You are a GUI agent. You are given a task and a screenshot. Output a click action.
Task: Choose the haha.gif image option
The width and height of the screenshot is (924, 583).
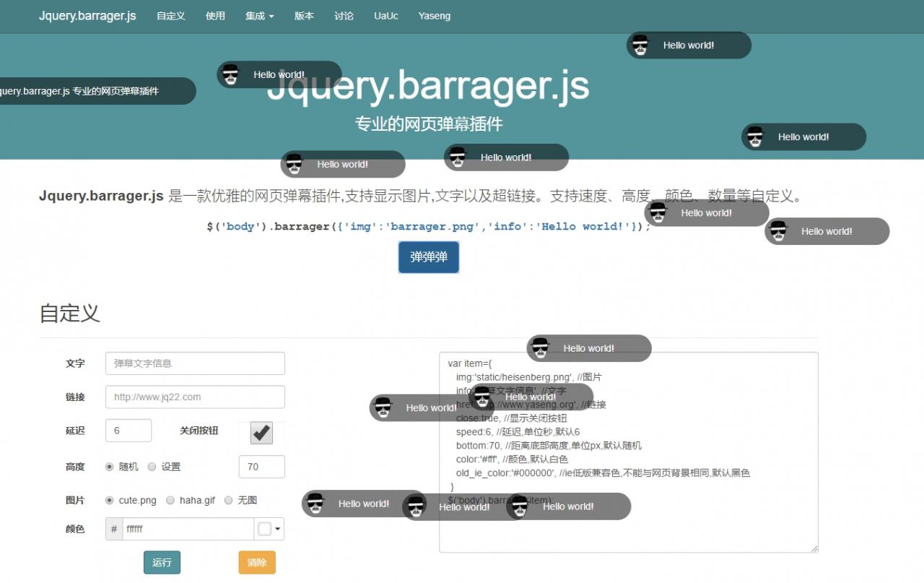(170, 500)
